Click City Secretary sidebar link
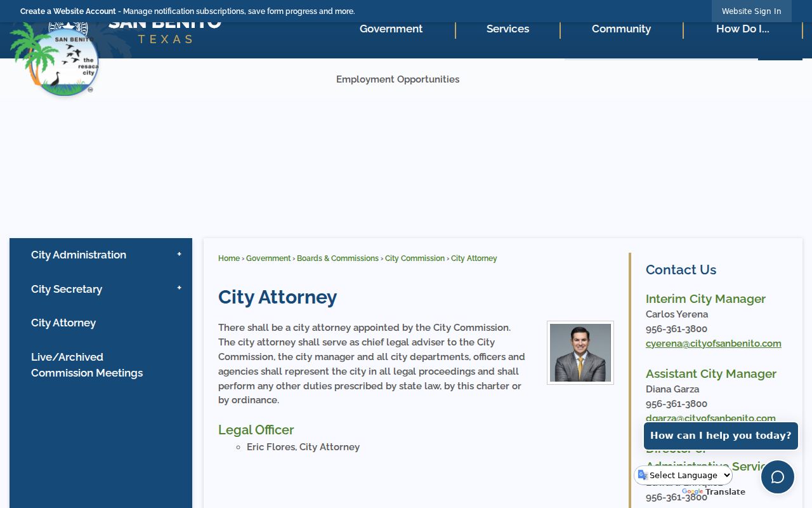Image resolution: width=812 pixels, height=508 pixels. [67, 289]
